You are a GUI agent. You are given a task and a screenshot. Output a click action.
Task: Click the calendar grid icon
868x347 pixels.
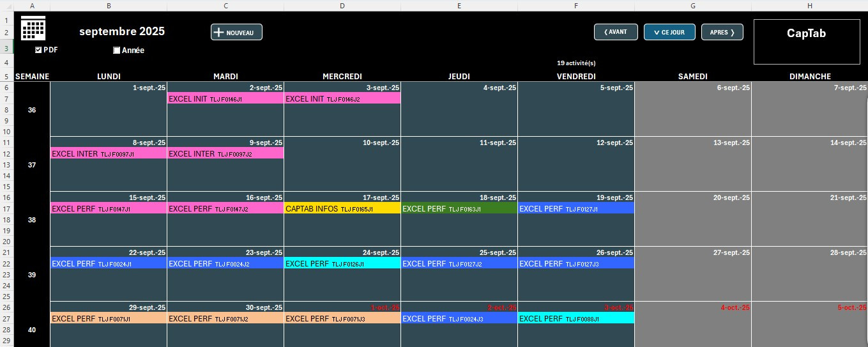pos(33,29)
